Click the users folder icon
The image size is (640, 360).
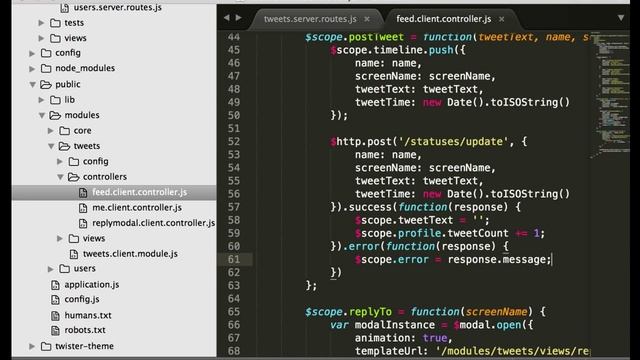pyautogui.click(x=64, y=269)
